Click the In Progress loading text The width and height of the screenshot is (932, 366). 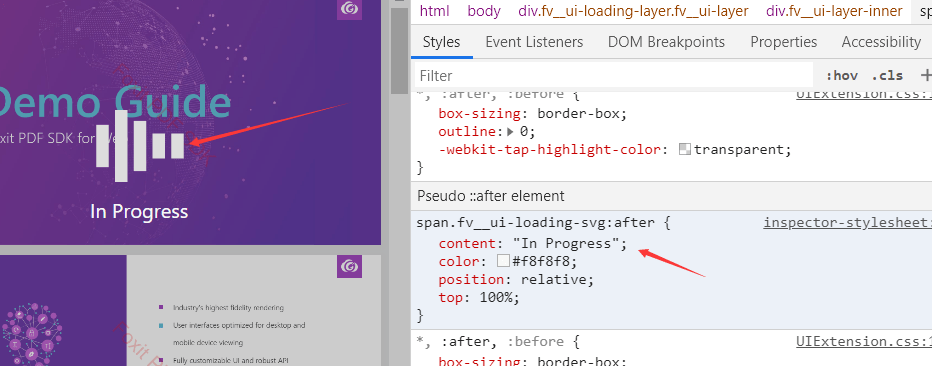pyautogui.click(x=139, y=212)
